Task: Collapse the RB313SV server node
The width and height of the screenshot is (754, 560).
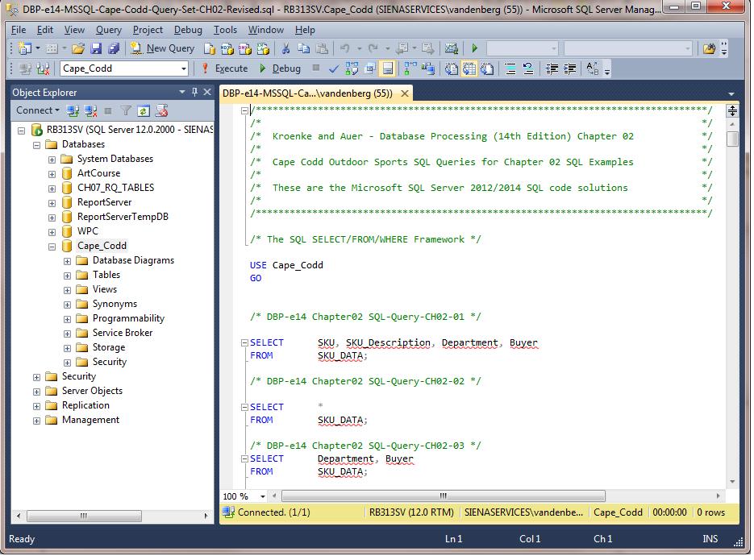Action: (x=21, y=131)
